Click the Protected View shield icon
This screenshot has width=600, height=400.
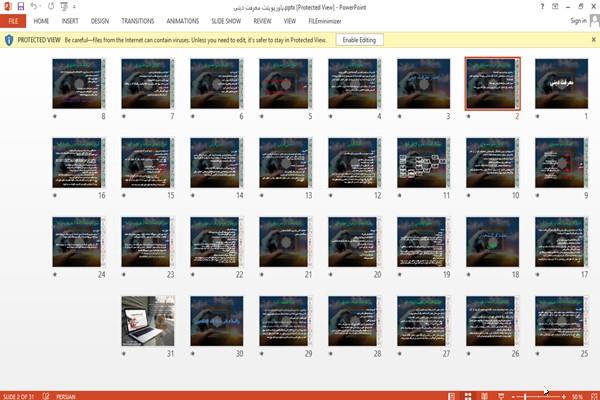pyautogui.click(x=9, y=40)
